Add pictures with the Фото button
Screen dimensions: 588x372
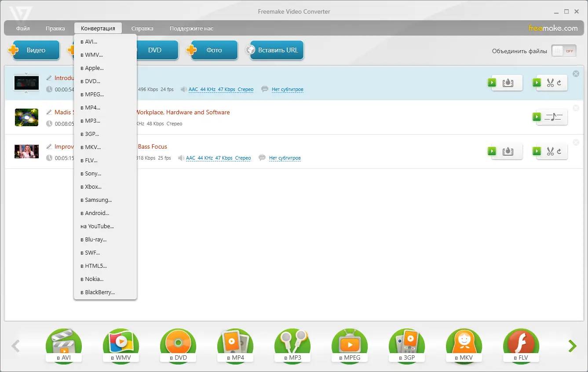(212, 50)
